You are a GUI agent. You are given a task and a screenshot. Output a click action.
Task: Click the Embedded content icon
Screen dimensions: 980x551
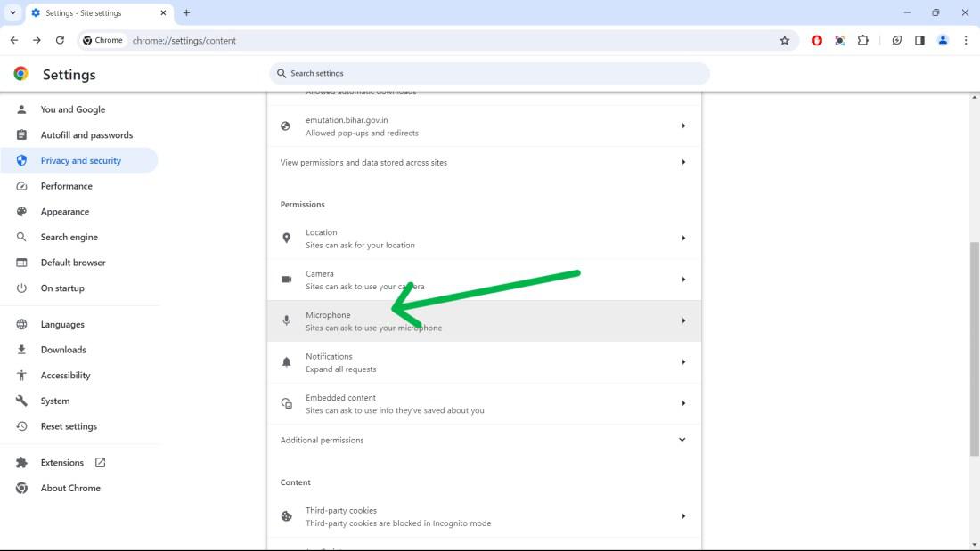[x=286, y=403]
